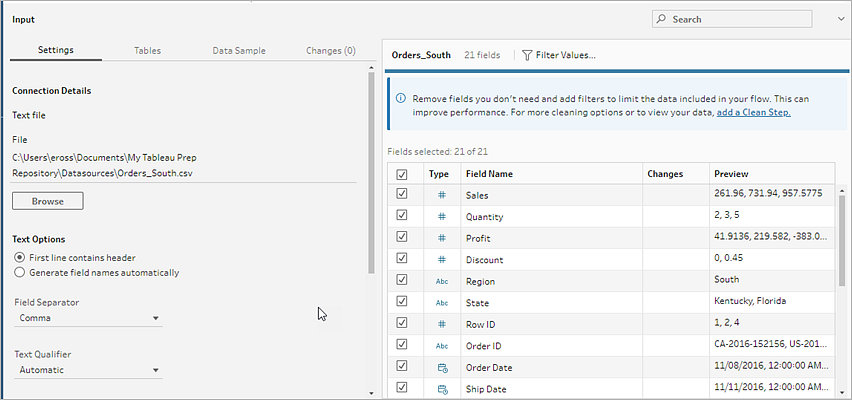Follow the add a Clean Step link

click(x=753, y=112)
